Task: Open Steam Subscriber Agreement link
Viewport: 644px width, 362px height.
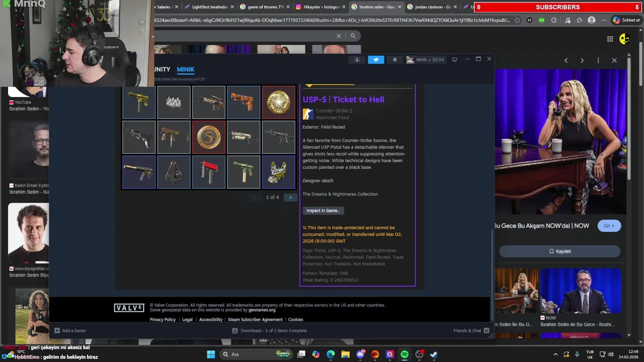Action: tap(255, 320)
